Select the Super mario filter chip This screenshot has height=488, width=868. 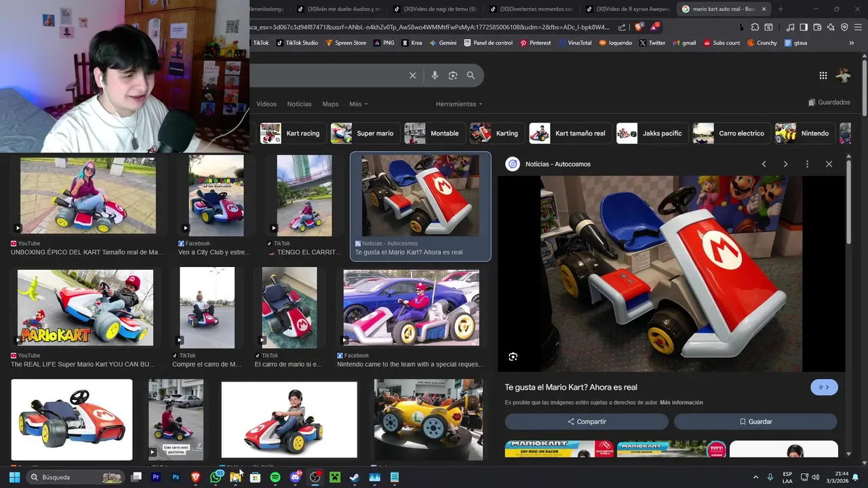click(x=364, y=134)
